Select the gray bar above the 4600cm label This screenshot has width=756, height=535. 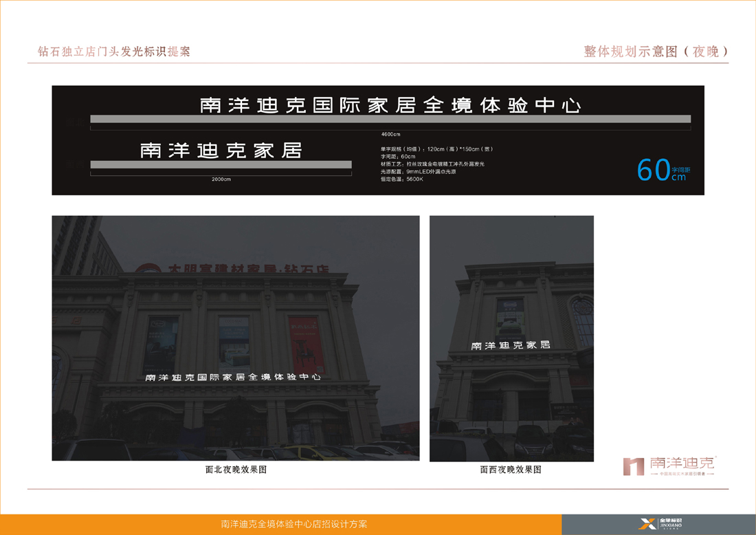pos(390,119)
